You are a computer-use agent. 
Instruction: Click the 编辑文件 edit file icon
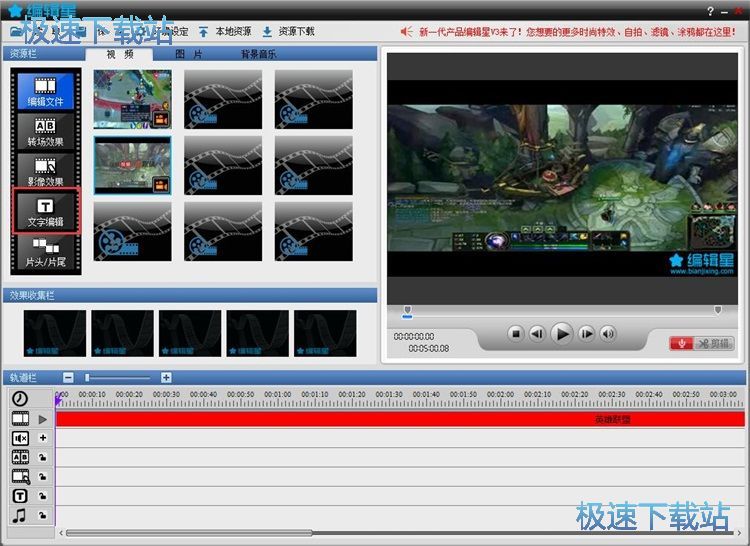click(x=45, y=91)
